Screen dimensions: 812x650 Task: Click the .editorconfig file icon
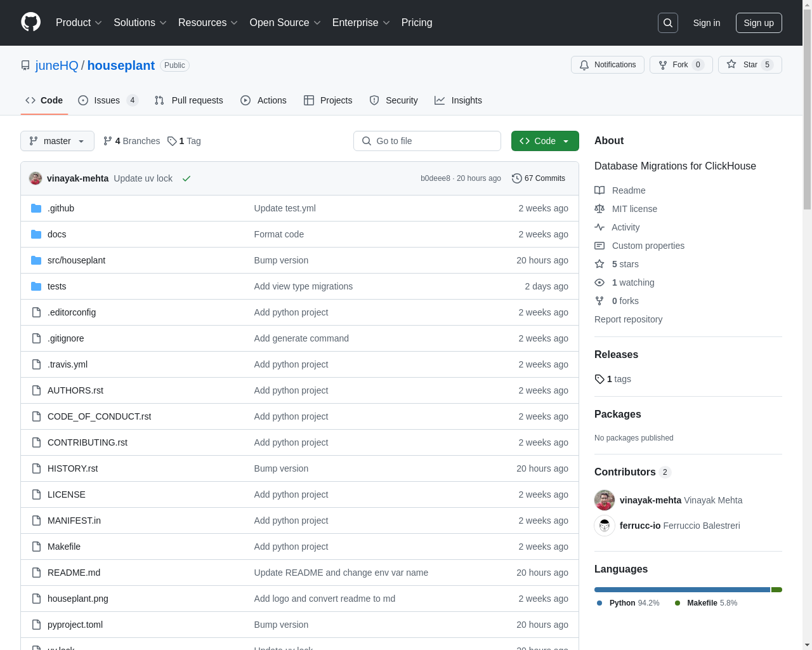pyautogui.click(x=36, y=312)
